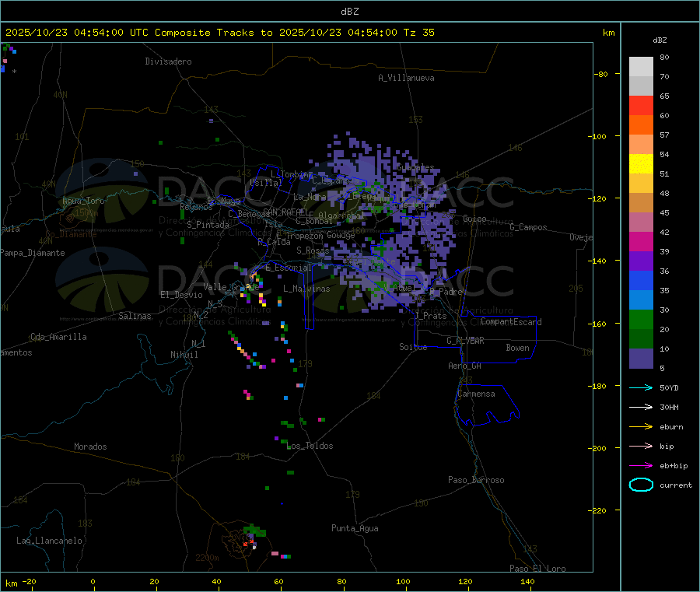
Task: Click the 'Paso_El_Loro' map label
Action: [537, 569]
